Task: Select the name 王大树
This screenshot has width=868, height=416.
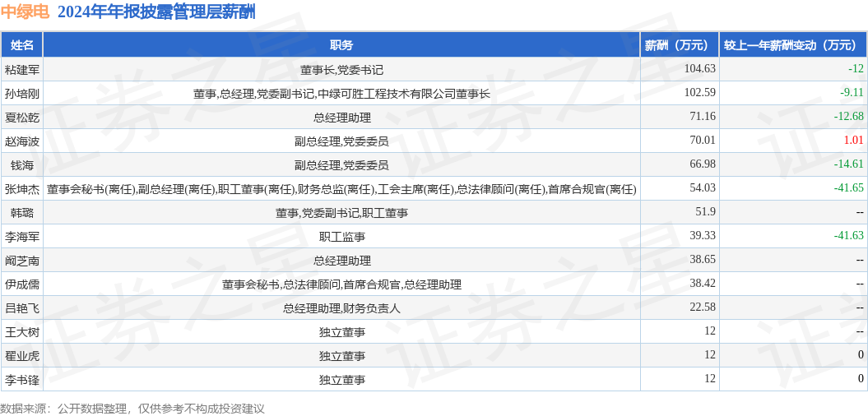Action: [x=21, y=331]
